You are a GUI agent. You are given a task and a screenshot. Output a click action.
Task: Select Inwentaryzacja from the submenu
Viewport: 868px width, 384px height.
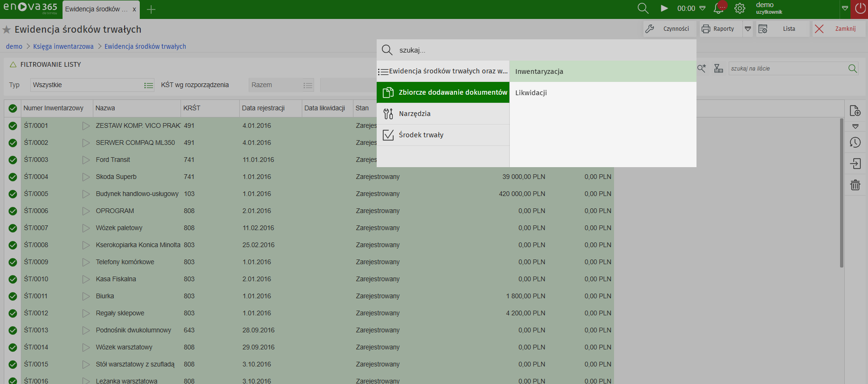[539, 71]
